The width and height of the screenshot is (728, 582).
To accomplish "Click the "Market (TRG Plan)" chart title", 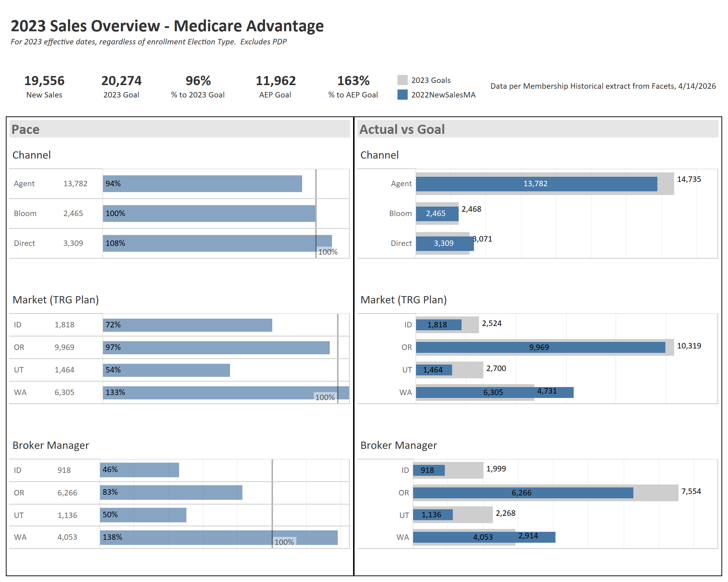I will (x=55, y=300).
